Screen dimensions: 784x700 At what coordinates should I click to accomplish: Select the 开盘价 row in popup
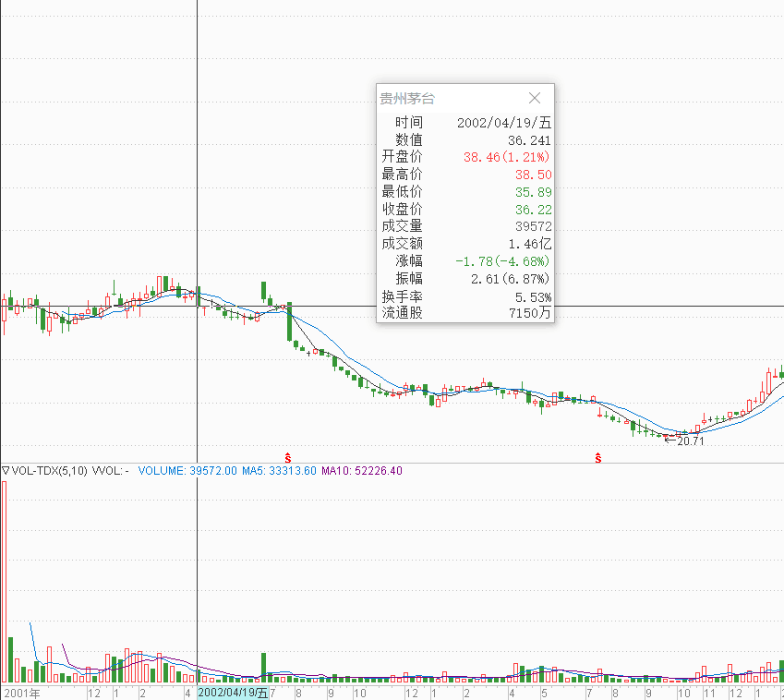pos(465,157)
